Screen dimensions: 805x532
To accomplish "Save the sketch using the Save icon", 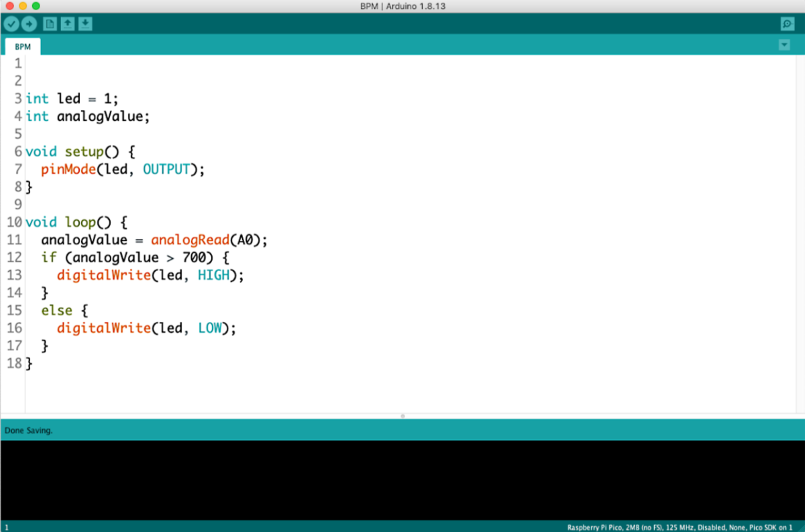I will tap(85, 23).
